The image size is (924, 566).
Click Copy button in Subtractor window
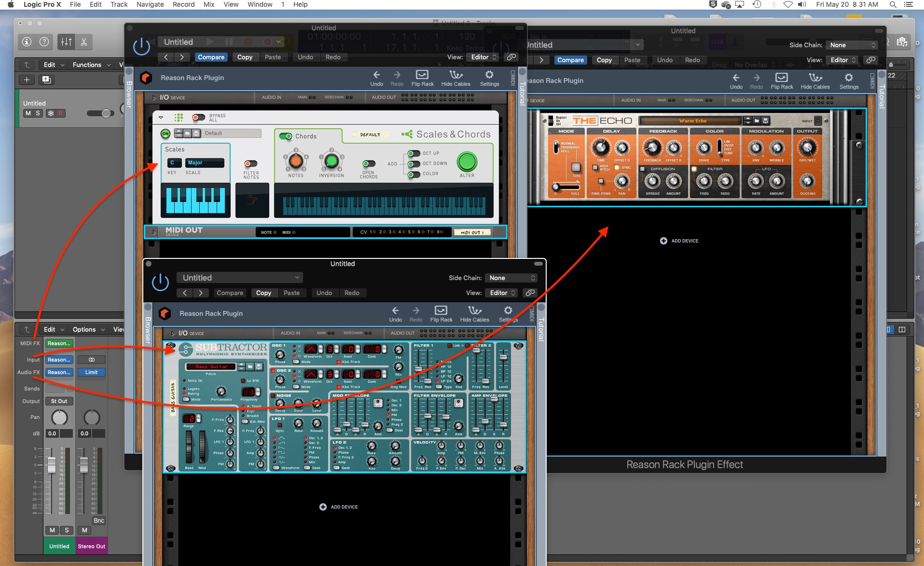point(263,293)
